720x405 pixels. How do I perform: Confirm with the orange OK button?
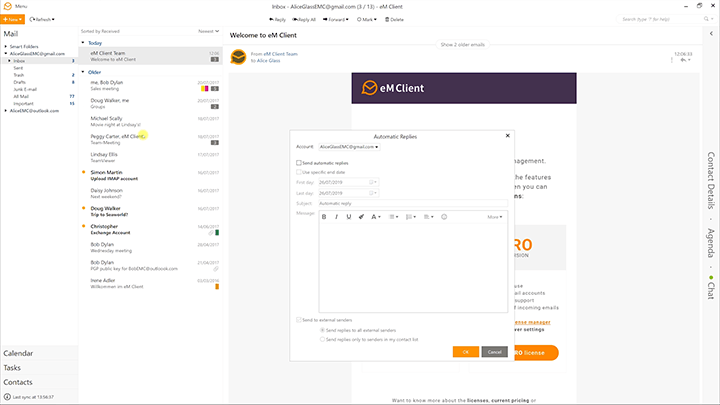coord(466,352)
